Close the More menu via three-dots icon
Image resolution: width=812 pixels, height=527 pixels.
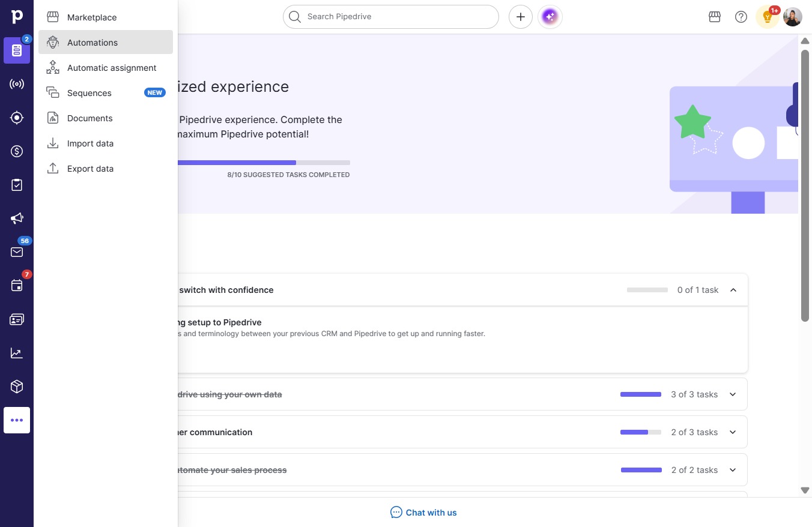point(17,420)
